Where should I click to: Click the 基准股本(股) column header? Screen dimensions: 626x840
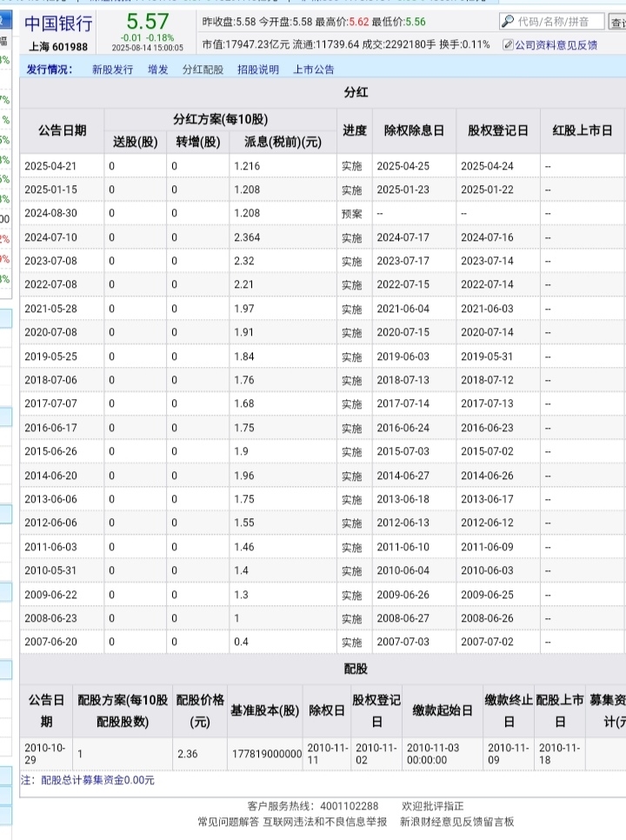264,710
